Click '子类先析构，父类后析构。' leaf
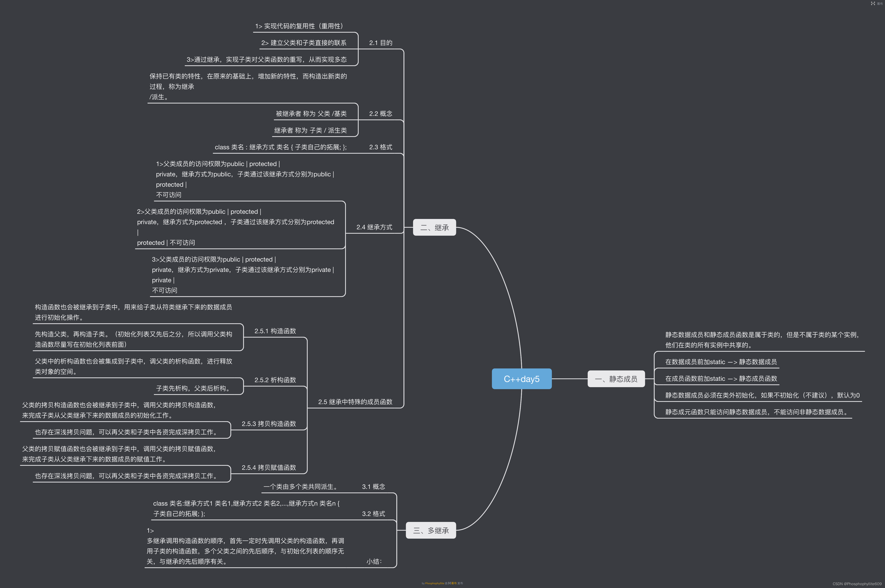Image resolution: width=885 pixels, height=588 pixels. click(x=194, y=388)
